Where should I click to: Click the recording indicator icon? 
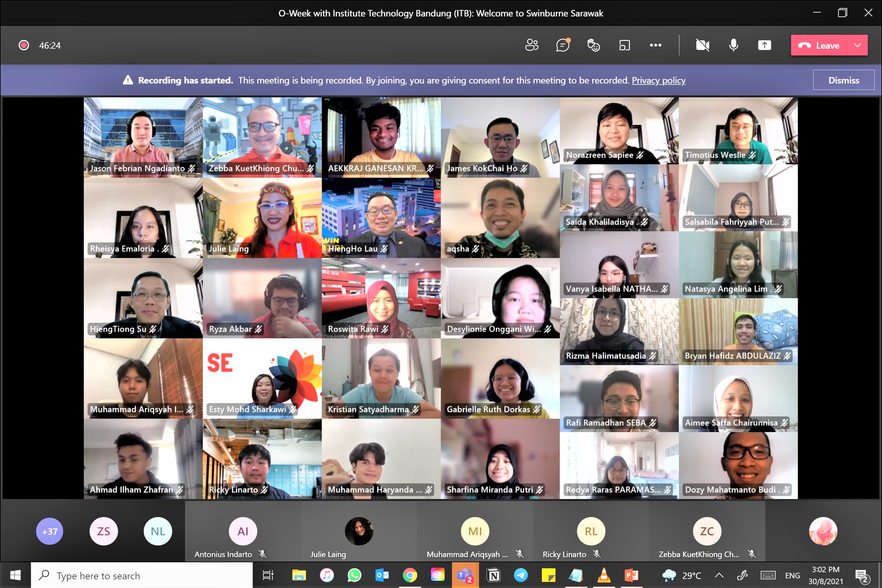[24, 45]
